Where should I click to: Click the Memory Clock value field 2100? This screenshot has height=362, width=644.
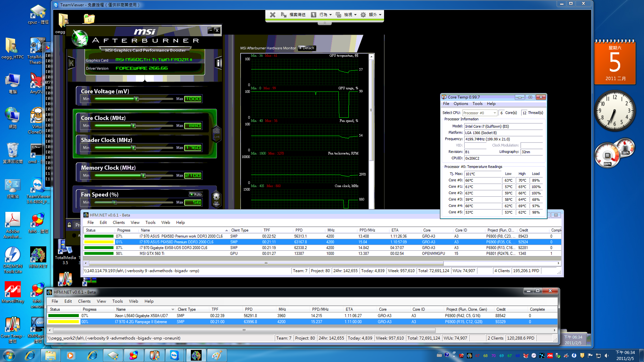click(x=193, y=175)
